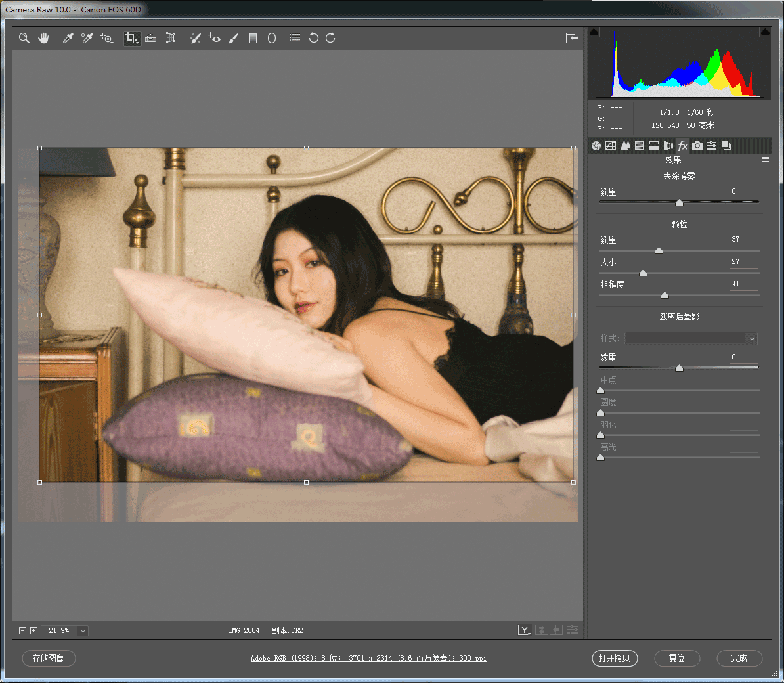Viewport: 784px width, 683px height.
Task: Open the 样式 style dropdown for vignette
Action: (691, 338)
